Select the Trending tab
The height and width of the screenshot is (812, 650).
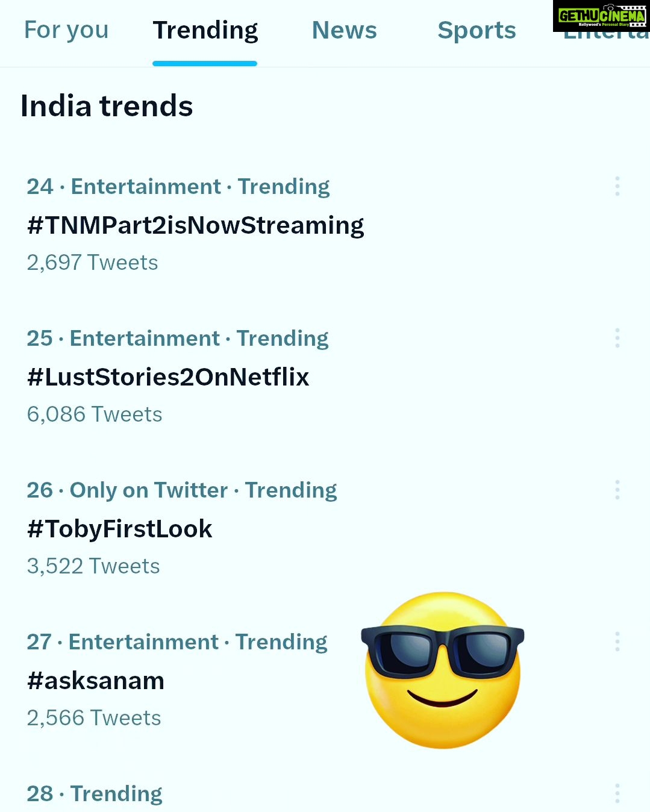[205, 31]
